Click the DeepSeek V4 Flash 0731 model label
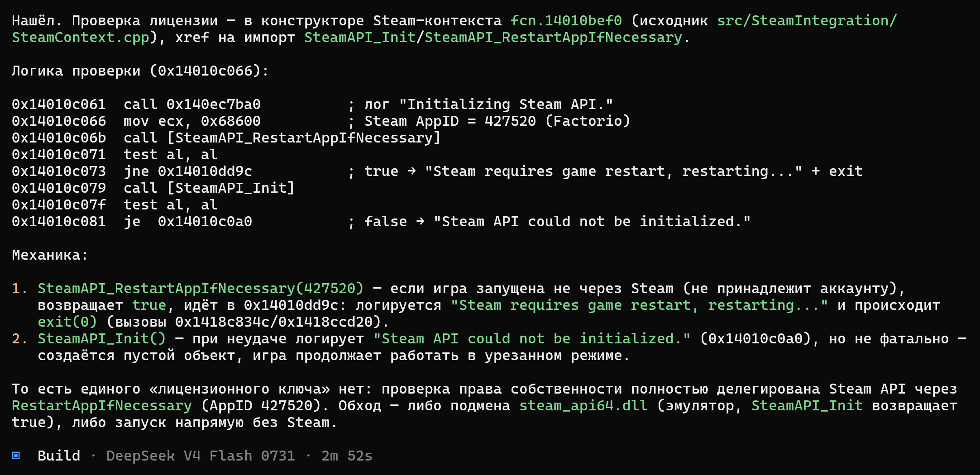Image resolution: width=980 pixels, height=475 pixels. (201, 456)
